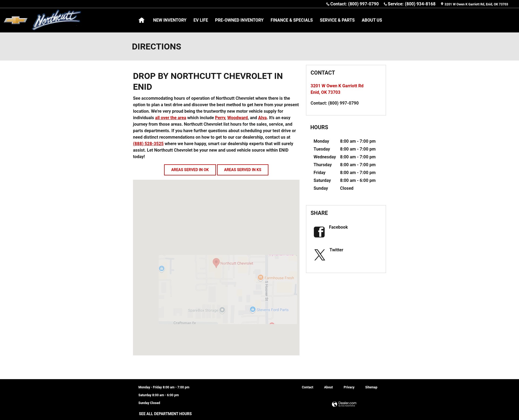Open the About Us menu
519x420 pixels.
[x=372, y=20]
